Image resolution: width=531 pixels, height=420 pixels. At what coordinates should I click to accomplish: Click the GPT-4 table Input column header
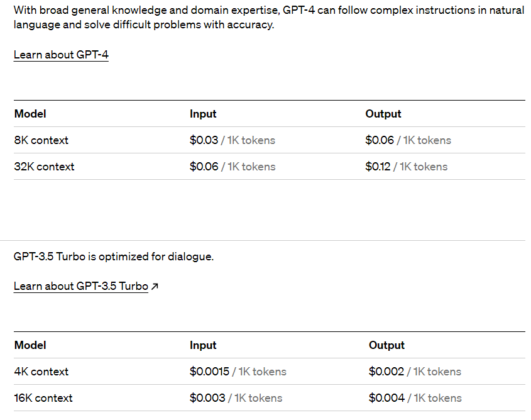click(203, 114)
